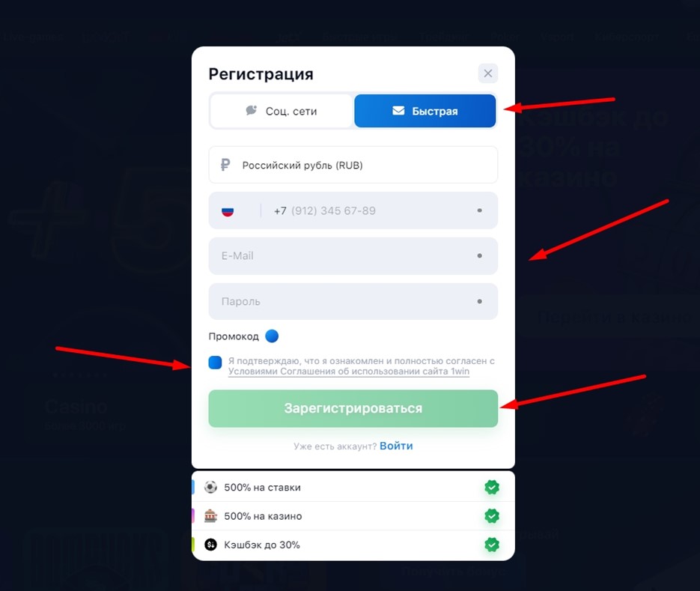Click the E-Mail input field
The width and height of the screenshot is (700, 591).
(353, 256)
